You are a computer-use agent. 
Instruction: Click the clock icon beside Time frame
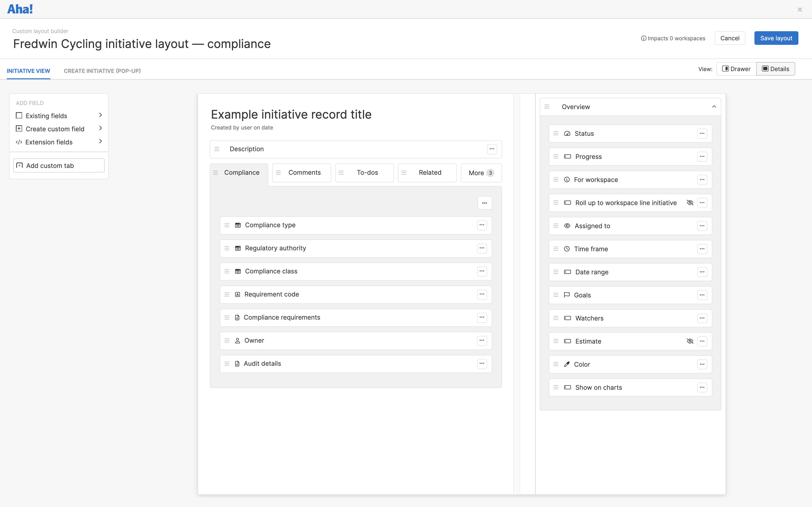click(x=567, y=249)
